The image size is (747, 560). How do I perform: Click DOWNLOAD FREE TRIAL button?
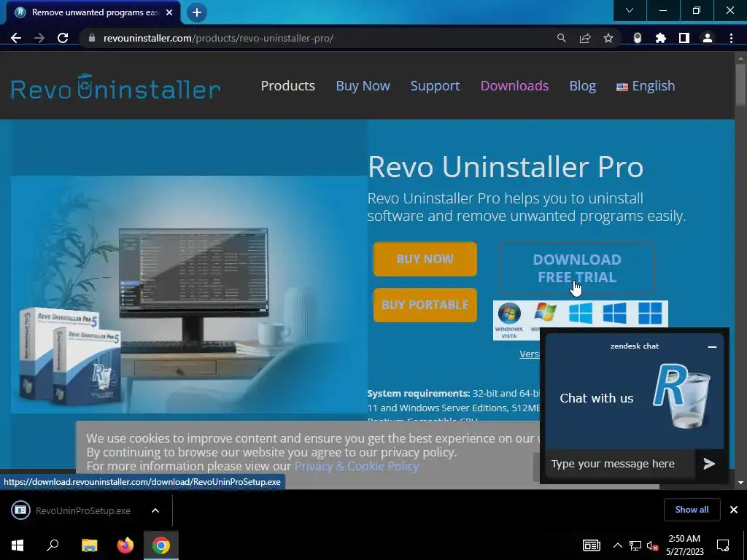[x=577, y=268]
